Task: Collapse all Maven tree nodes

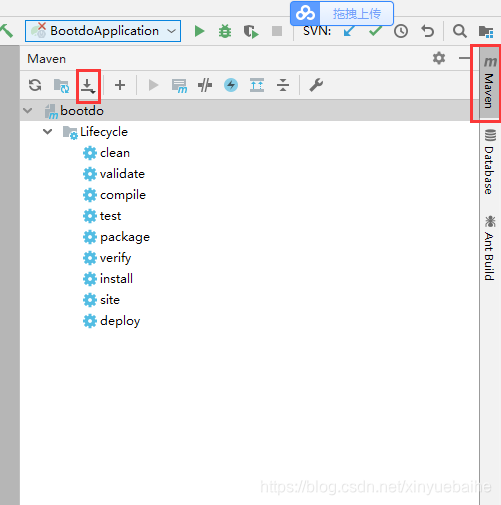Action: point(283,85)
